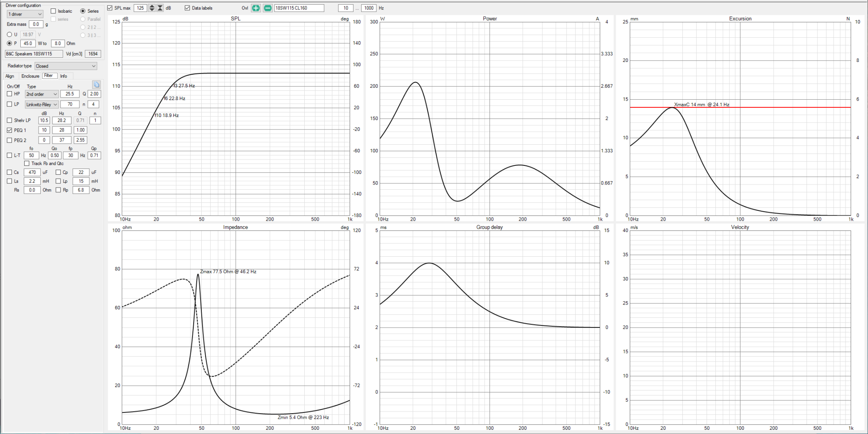Viewport: 868px width, 434px height.
Task: Click the copy filter settings icon
Action: coord(96,85)
